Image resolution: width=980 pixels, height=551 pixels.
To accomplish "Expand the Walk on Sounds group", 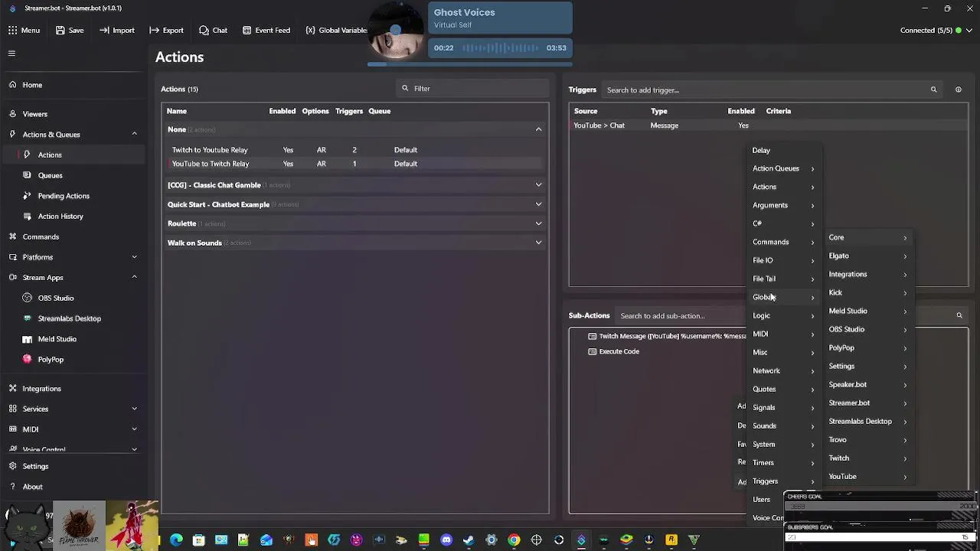I will click(538, 243).
